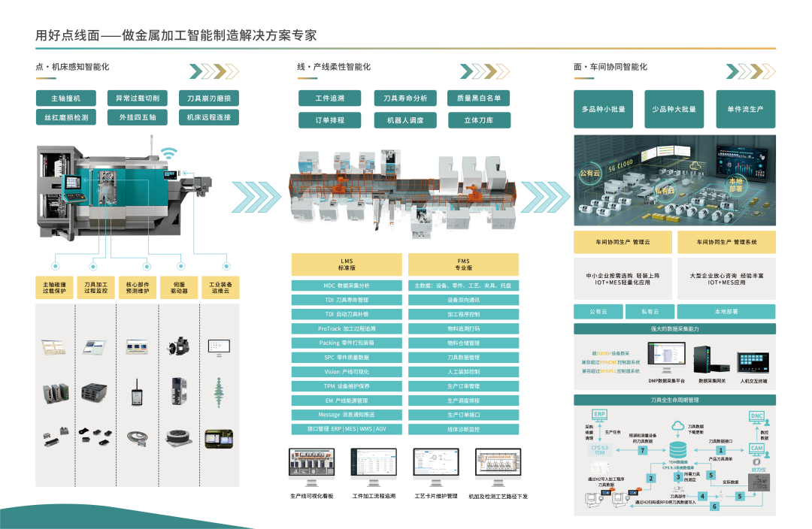
Task: Select the LMS 标准版 header
Action: pos(347,264)
